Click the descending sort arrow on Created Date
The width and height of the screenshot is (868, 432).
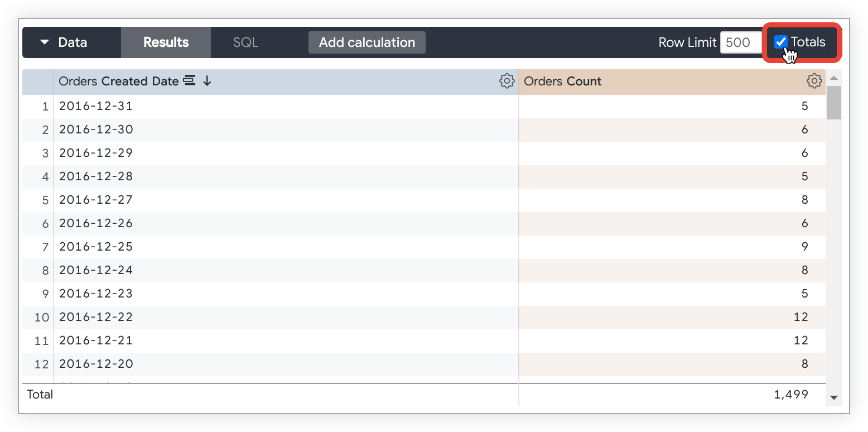[x=207, y=81]
